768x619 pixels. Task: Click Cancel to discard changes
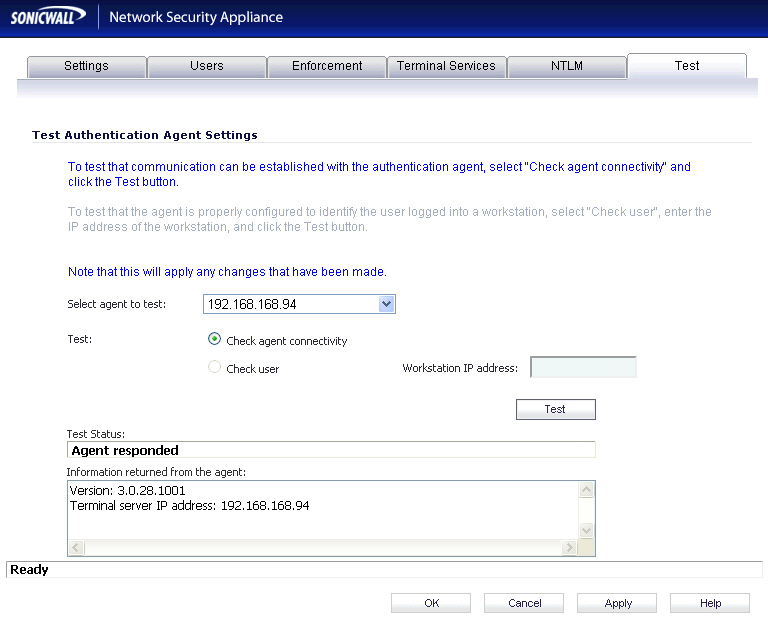click(524, 603)
